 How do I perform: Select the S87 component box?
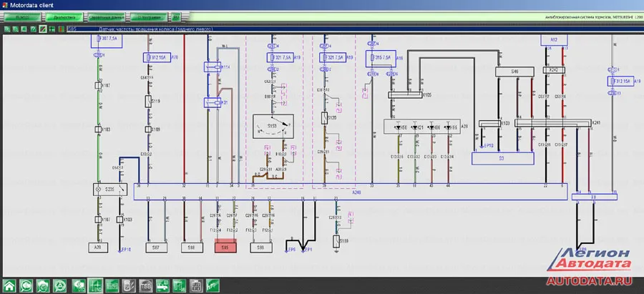156,248
